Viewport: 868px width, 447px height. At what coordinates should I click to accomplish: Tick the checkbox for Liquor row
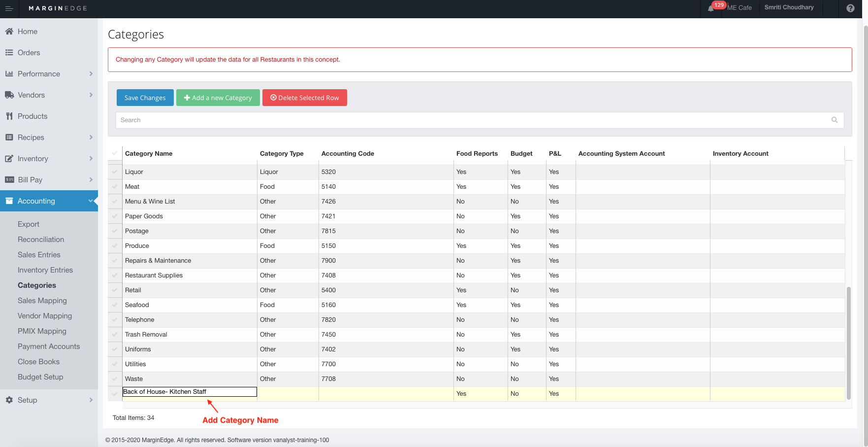point(115,172)
